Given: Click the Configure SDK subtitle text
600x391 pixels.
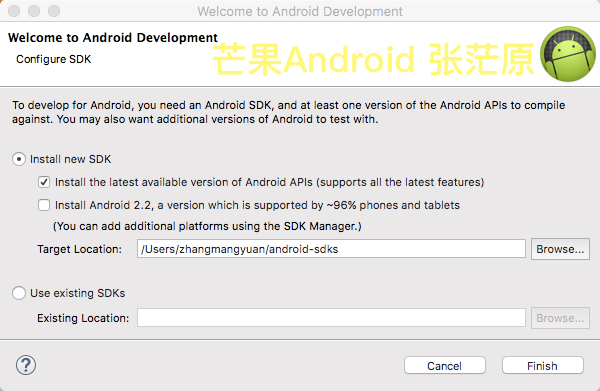Looking at the screenshot, I should coord(54,59).
